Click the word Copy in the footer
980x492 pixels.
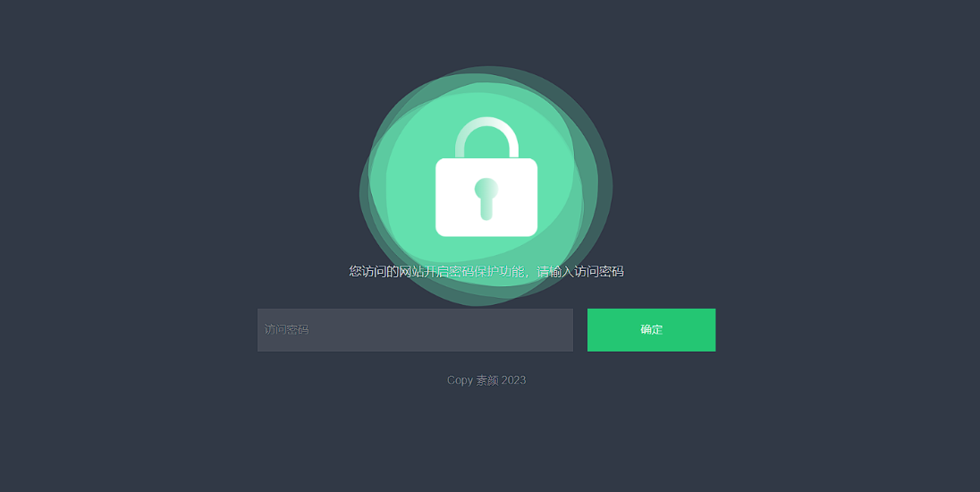point(460,381)
